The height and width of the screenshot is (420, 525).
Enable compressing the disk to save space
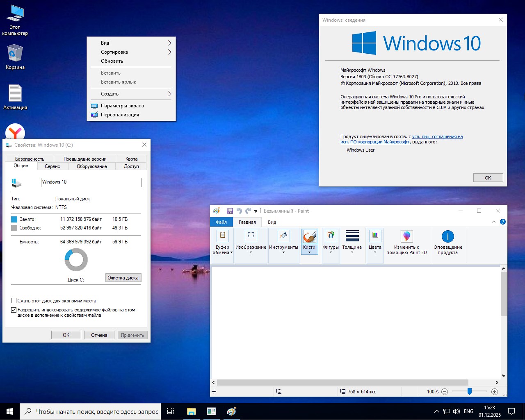14,300
